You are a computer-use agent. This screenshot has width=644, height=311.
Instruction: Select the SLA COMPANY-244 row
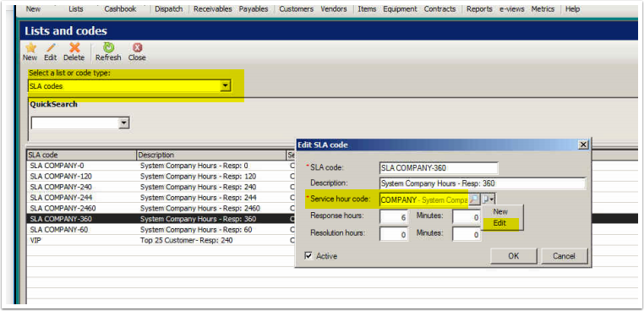161,198
